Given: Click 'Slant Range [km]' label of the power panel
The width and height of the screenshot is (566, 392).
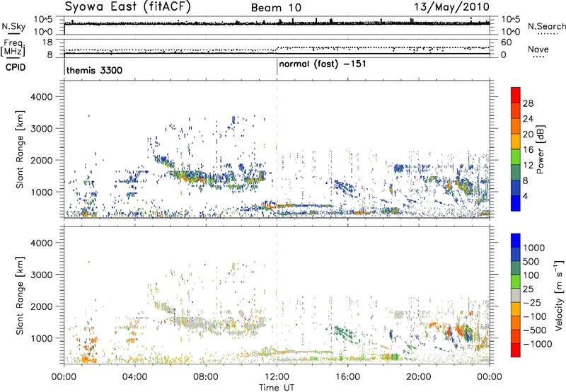Looking at the screenshot, I should coord(20,149).
